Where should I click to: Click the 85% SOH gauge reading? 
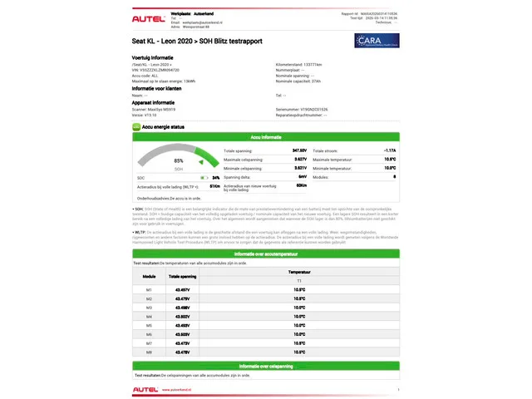click(178, 160)
